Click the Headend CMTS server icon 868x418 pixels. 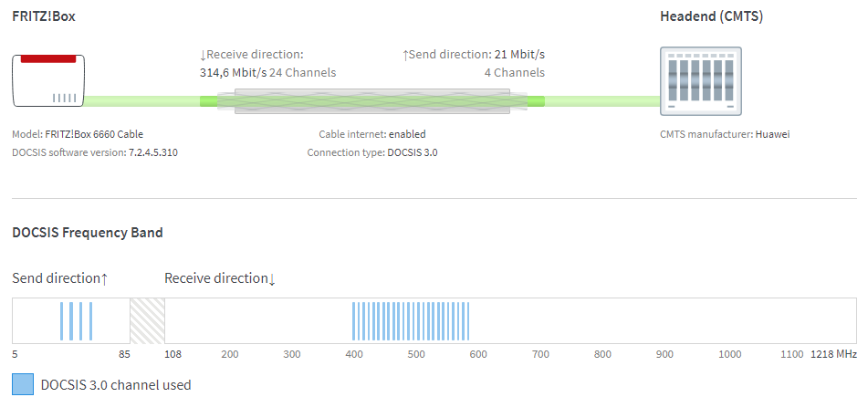(701, 81)
